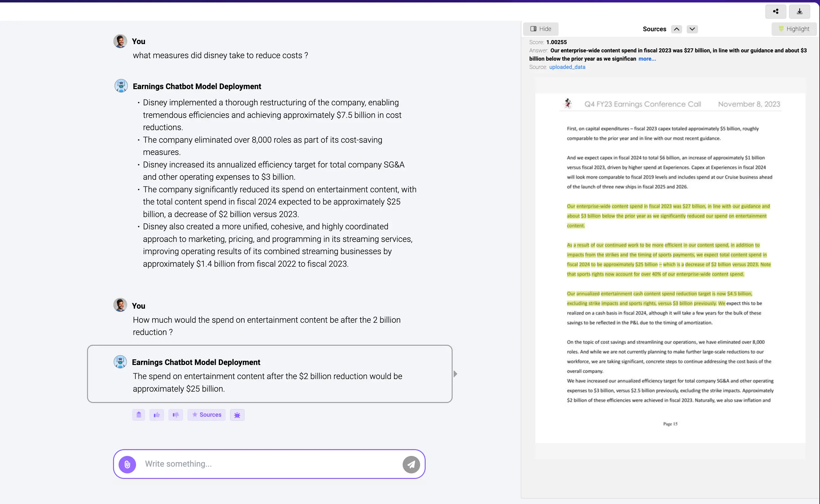Viewport: 820px width, 504px height.
Task: Expand the answer with 'more...' link
Action: (647, 59)
